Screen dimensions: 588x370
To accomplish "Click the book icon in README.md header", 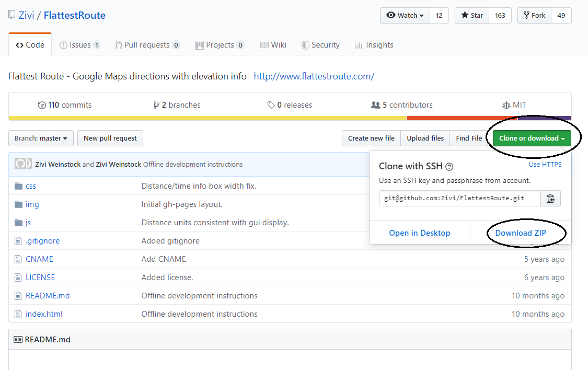I will [18, 340].
